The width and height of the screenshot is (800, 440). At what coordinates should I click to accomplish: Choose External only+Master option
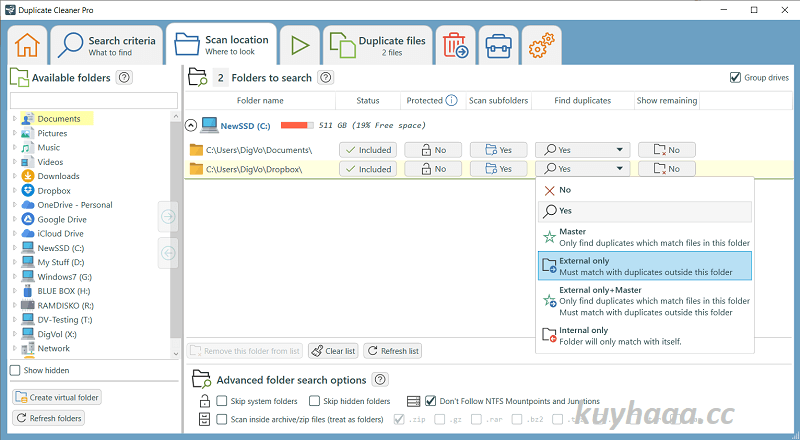[x=645, y=301]
